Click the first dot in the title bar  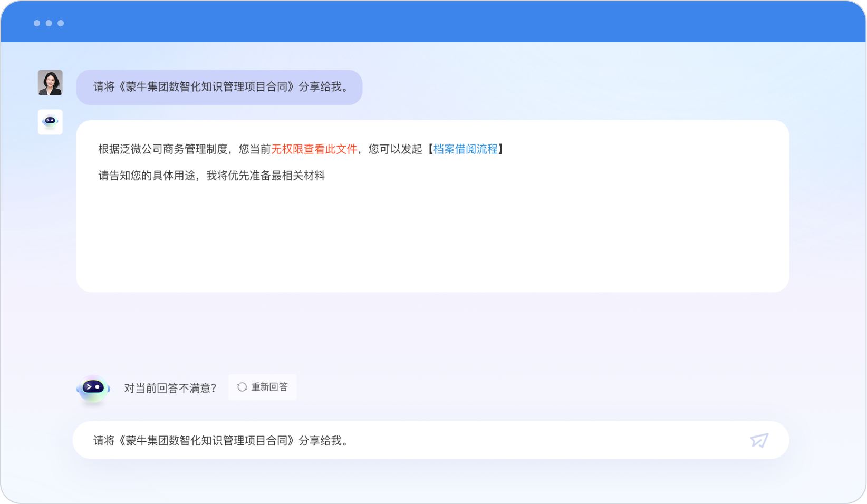[37, 23]
